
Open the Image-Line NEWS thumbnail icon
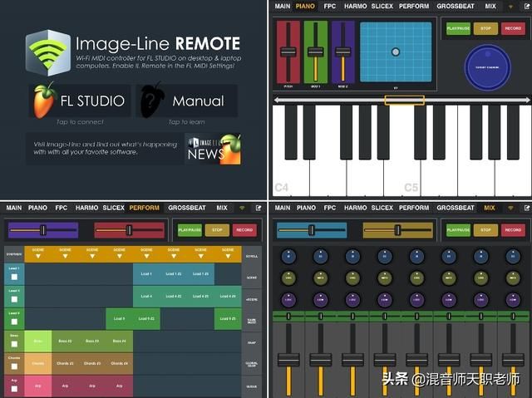(x=214, y=150)
